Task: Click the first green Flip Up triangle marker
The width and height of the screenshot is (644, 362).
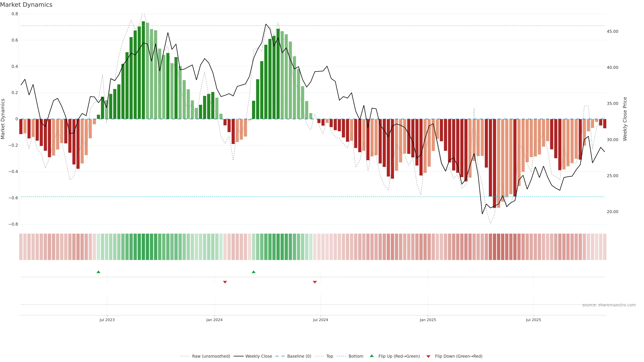Action: [98, 272]
